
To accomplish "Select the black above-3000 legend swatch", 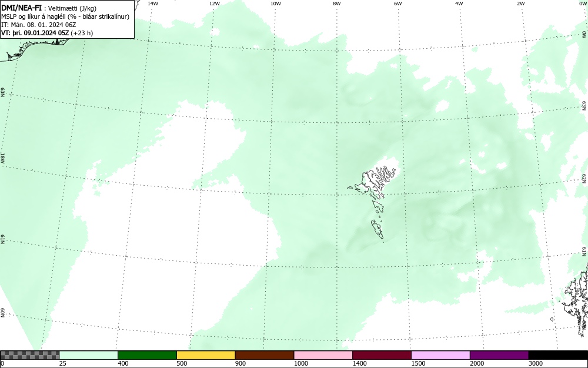I will point(558,355).
